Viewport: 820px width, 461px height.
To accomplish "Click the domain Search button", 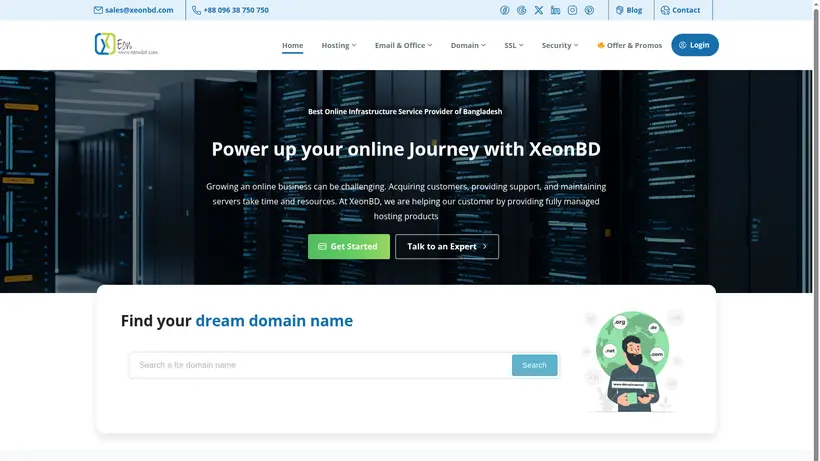I will 534,365.
